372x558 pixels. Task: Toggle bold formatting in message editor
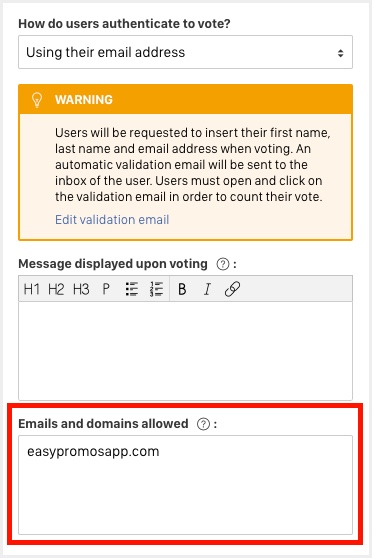tap(182, 289)
